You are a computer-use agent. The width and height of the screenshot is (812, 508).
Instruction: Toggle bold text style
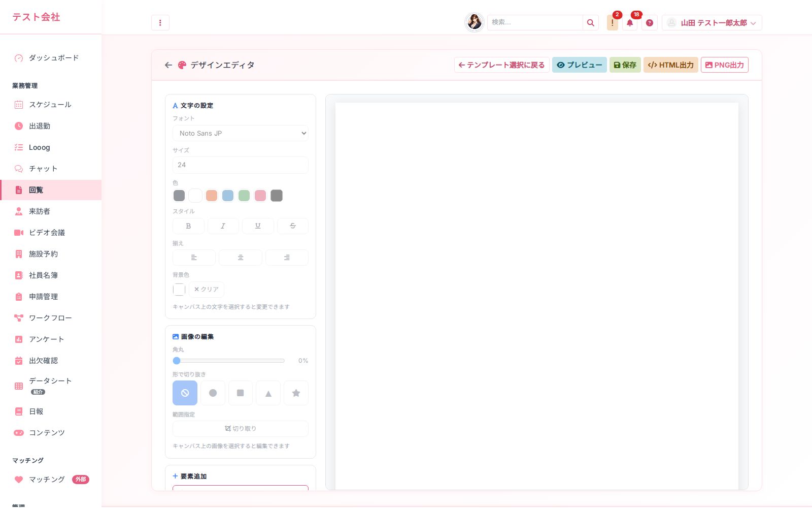pyautogui.click(x=188, y=226)
